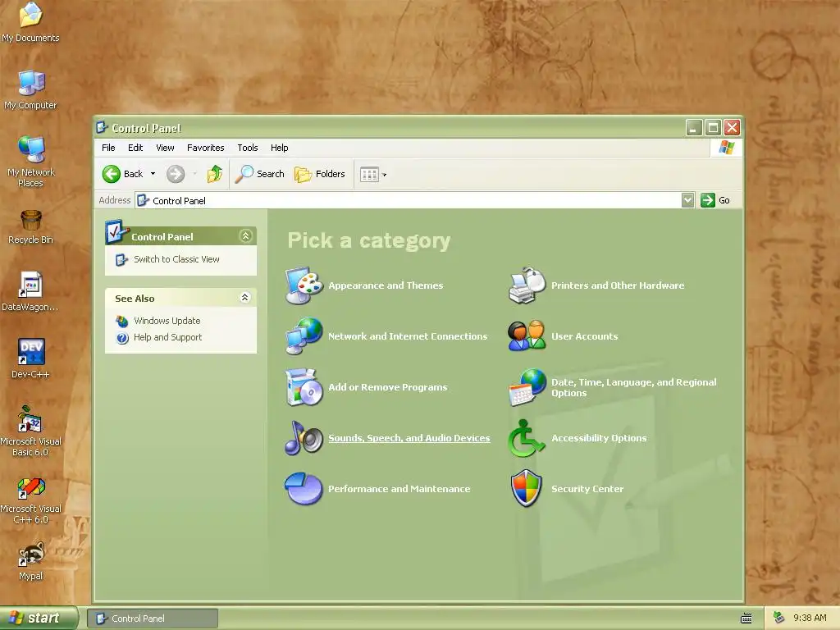Screen dimensions: 840x630
Task: Click the Sounds, Speech, and Audio Devices icon
Action: (x=304, y=438)
